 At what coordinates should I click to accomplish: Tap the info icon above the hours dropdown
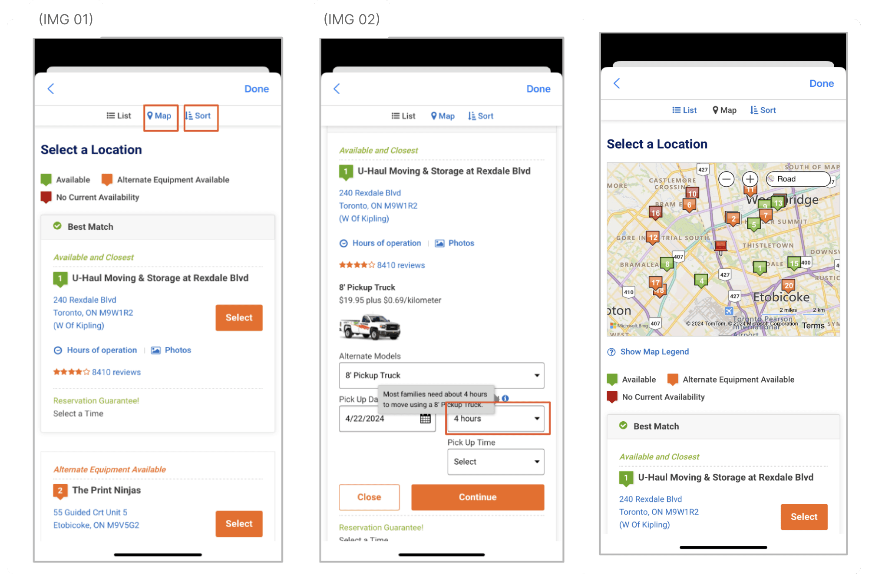(505, 398)
